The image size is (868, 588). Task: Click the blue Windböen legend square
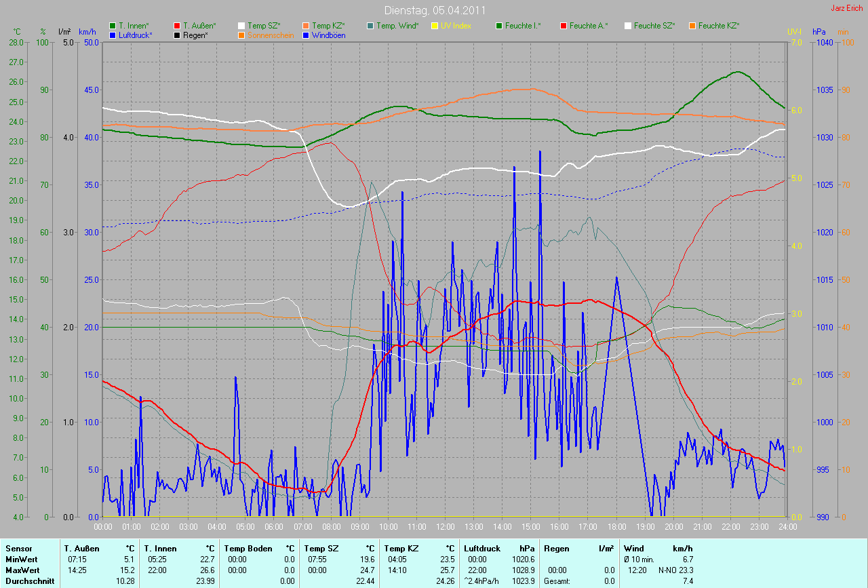(307, 35)
